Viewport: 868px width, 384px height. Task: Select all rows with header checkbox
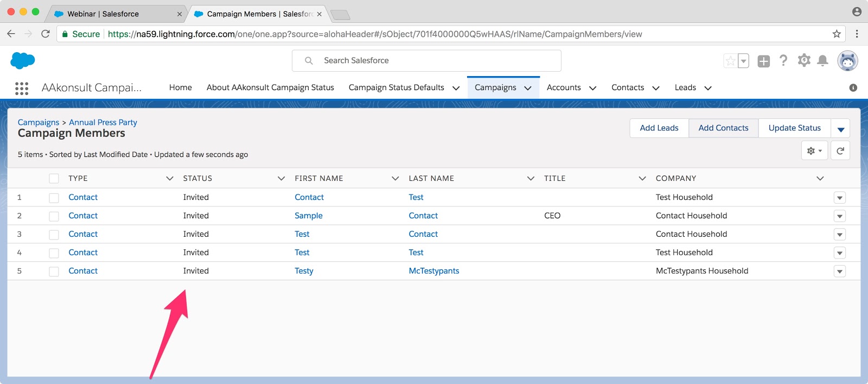54,179
